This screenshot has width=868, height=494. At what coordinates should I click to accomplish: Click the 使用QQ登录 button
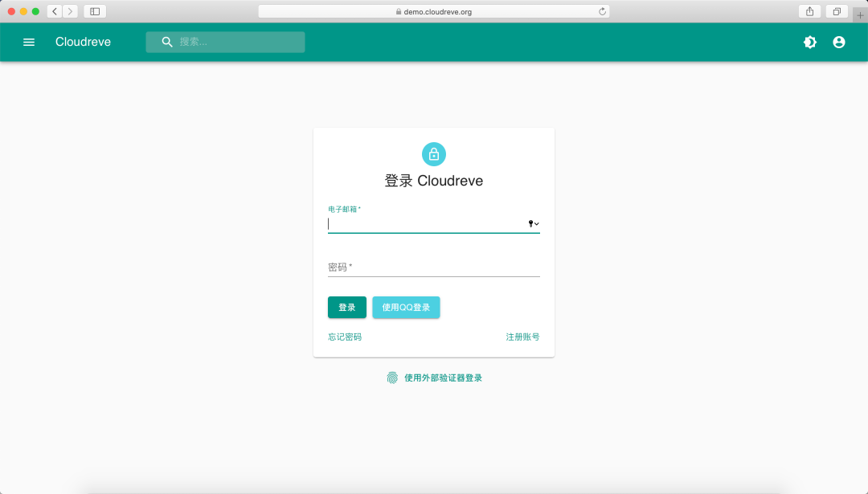[406, 307]
